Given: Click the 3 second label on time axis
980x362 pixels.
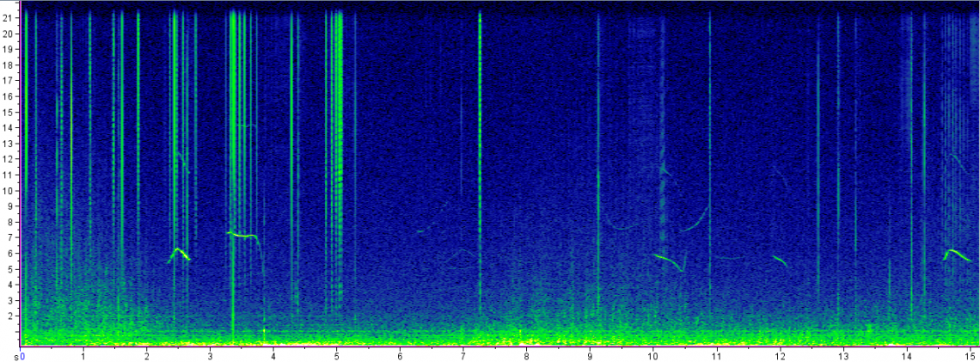Looking at the screenshot, I should coord(210,356).
